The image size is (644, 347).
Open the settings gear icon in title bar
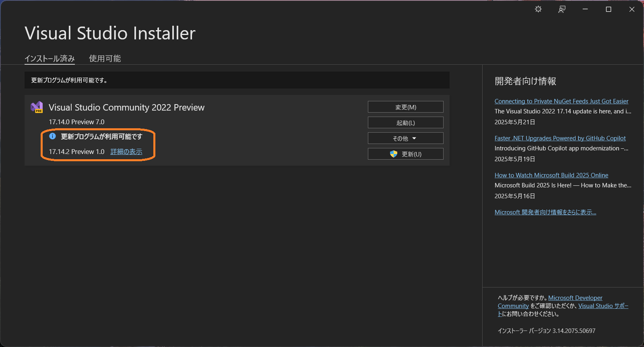pos(538,9)
